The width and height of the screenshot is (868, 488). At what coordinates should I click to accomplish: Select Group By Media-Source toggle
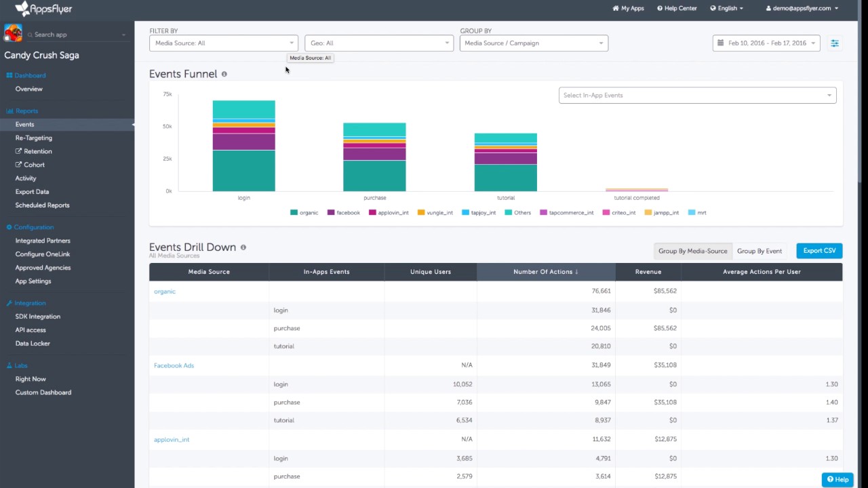click(693, 251)
